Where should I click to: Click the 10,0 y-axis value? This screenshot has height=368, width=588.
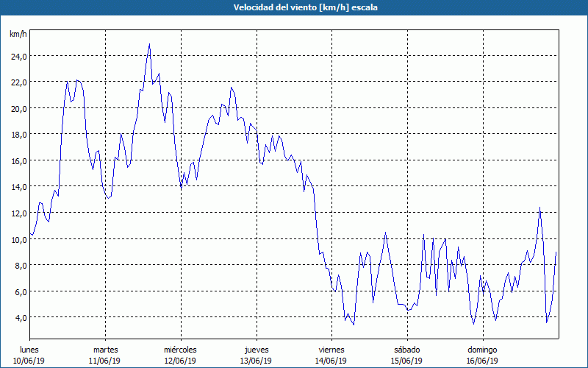pos(19,239)
